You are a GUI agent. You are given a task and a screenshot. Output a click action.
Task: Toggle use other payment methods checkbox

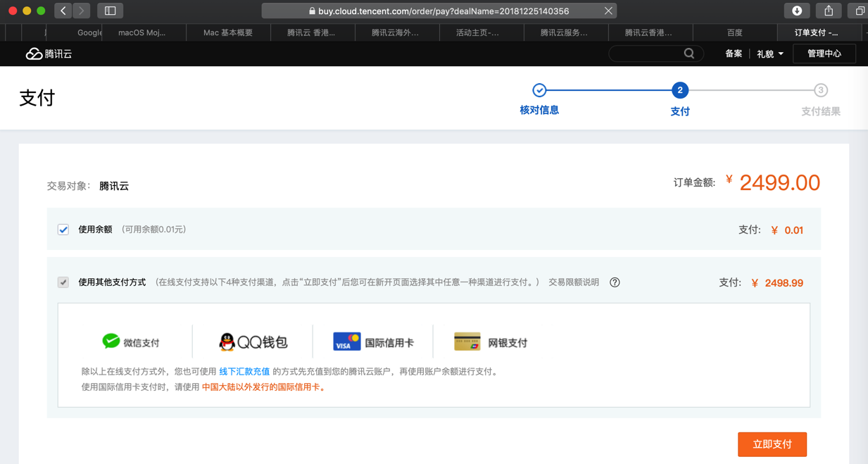(x=63, y=282)
